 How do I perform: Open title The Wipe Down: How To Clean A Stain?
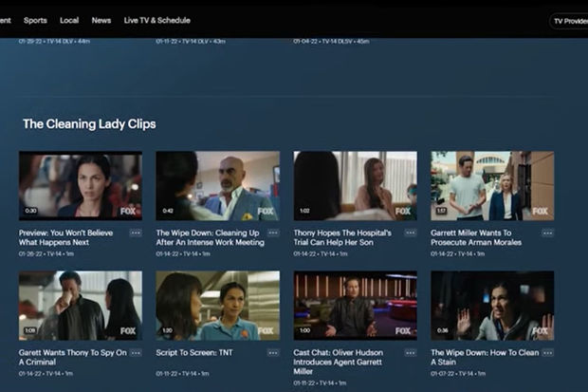click(485, 358)
